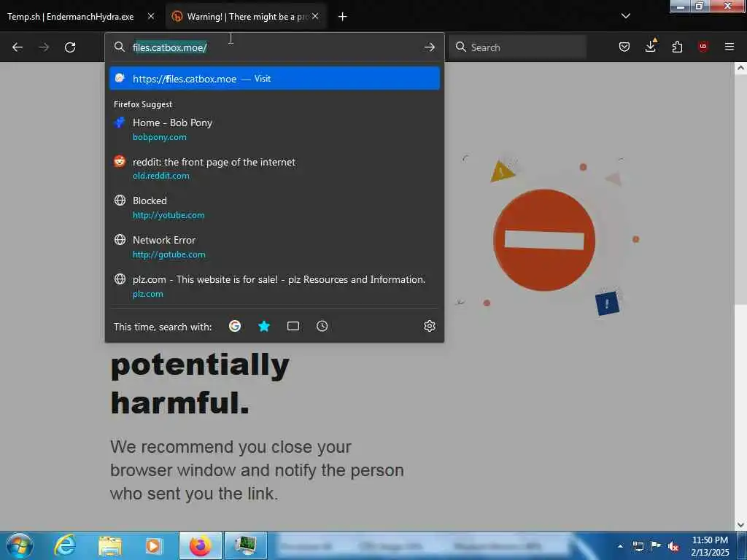Open Windows Media Player from the taskbar
Image resolution: width=747 pixels, height=560 pixels.
point(153,545)
